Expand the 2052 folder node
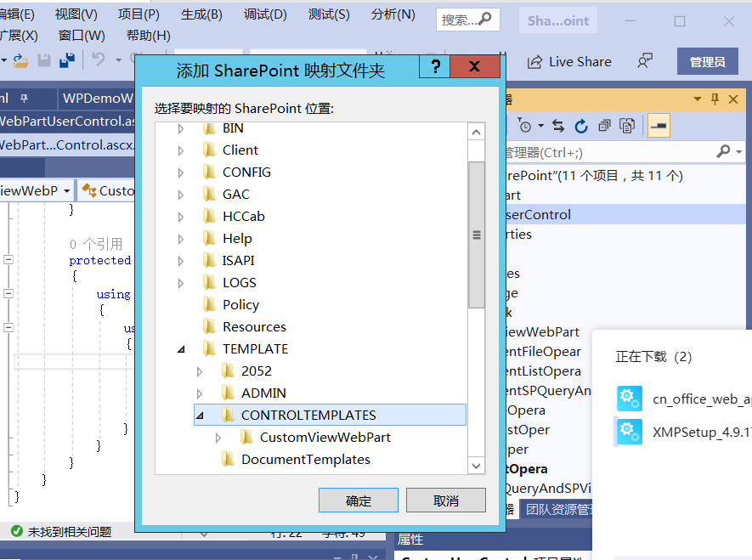Viewport: 752px width, 560px height. coord(200,371)
